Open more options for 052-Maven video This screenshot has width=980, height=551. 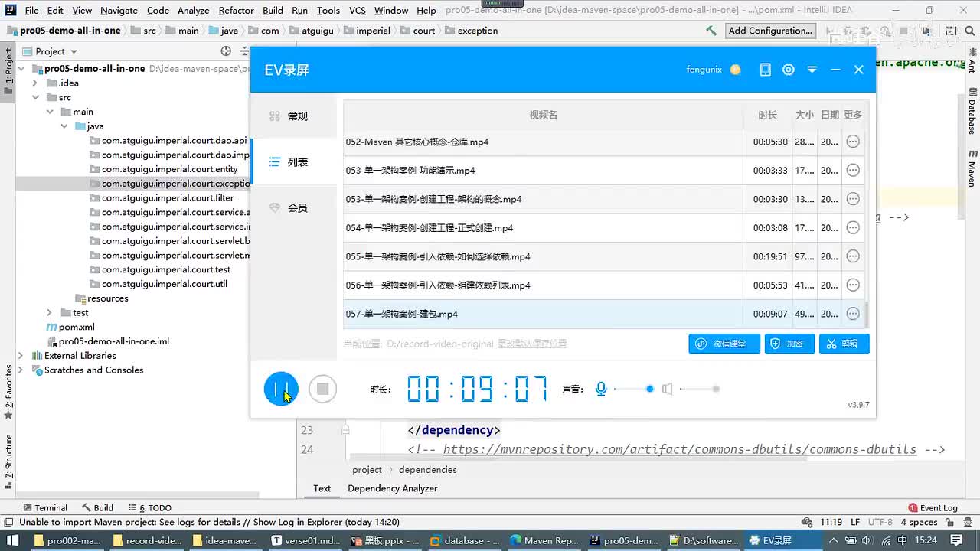[853, 142]
